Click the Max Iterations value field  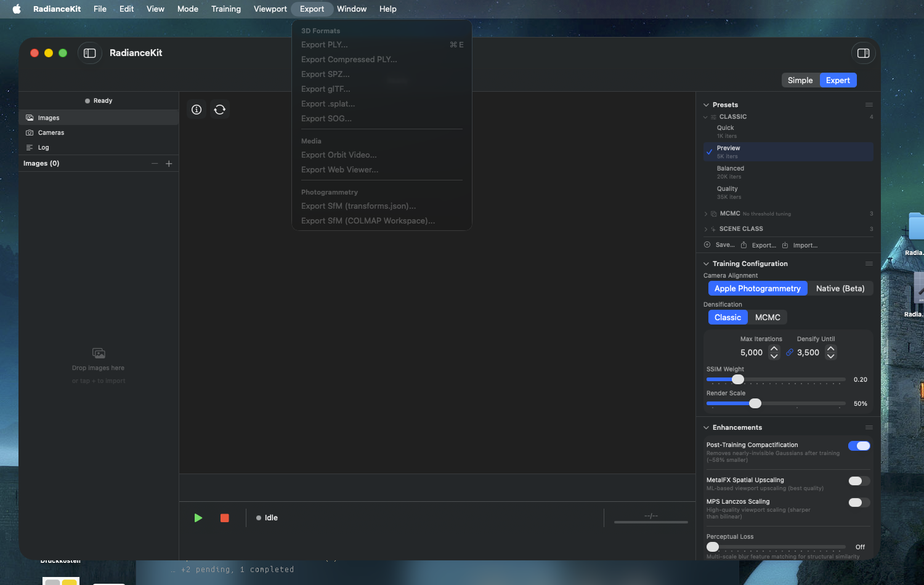click(x=752, y=352)
